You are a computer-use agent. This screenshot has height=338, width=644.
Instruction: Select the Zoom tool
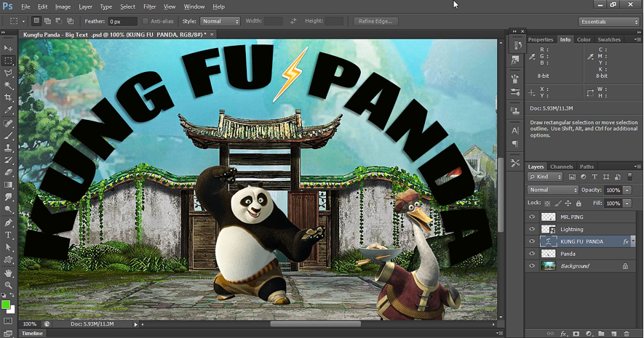pyautogui.click(x=8, y=285)
